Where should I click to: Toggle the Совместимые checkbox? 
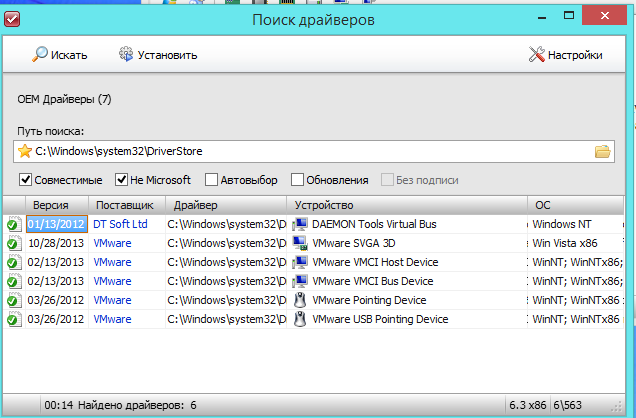point(25,180)
